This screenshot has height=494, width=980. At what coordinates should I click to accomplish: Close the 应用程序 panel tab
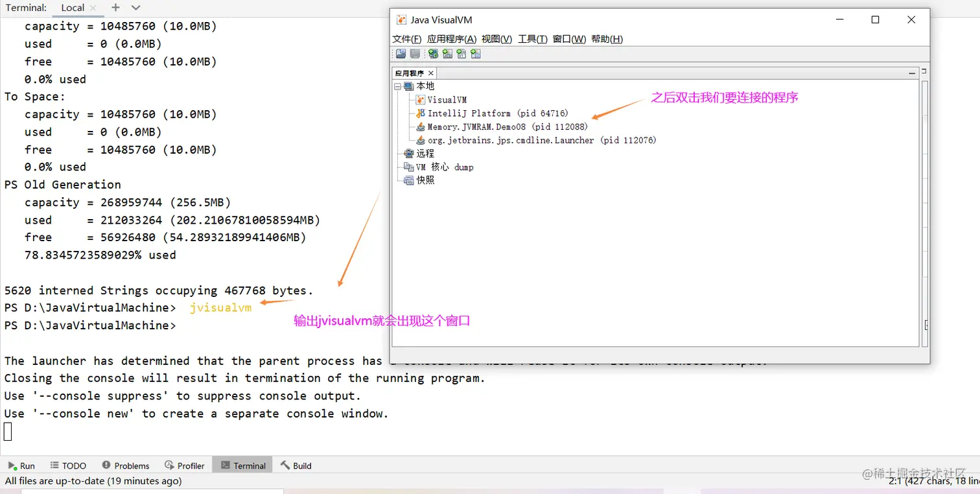coord(431,73)
